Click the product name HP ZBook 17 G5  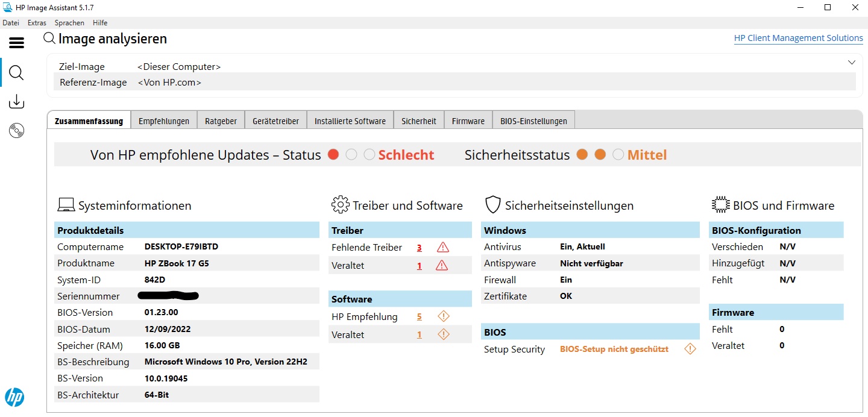click(x=177, y=263)
